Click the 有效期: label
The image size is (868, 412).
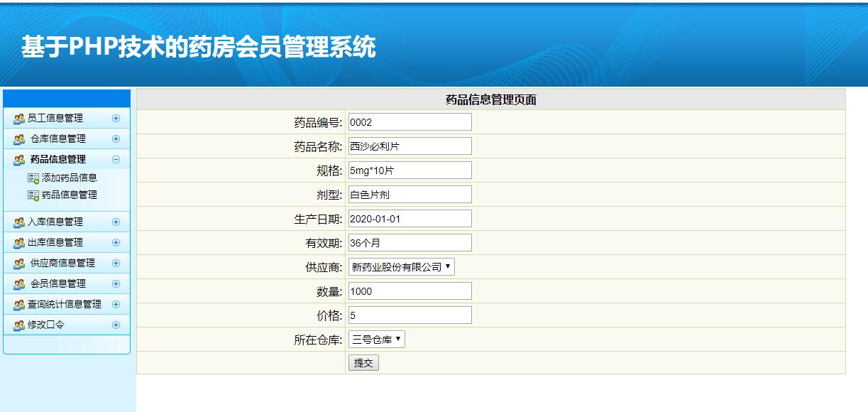pos(324,243)
